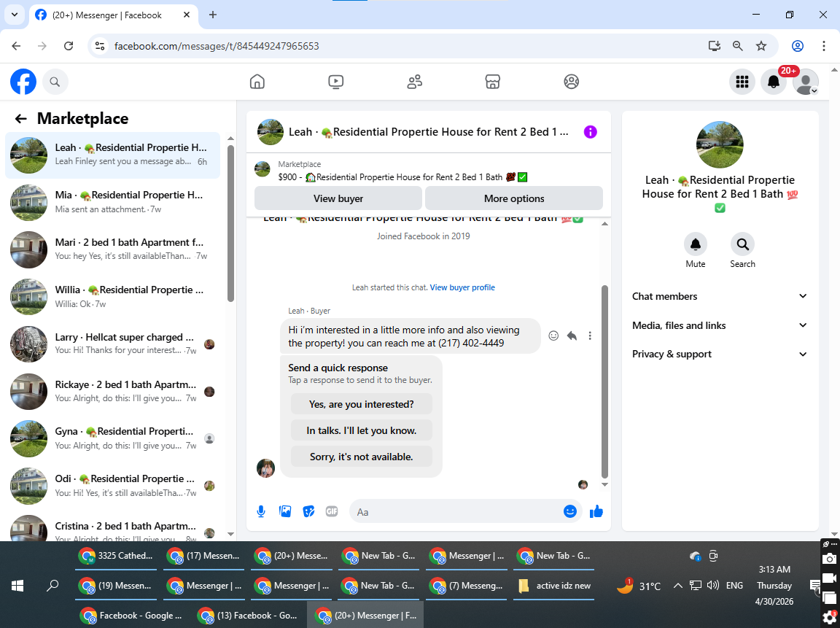Click the message thread scrollbar
Screen dimensions: 840x628
click(x=604, y=381)
